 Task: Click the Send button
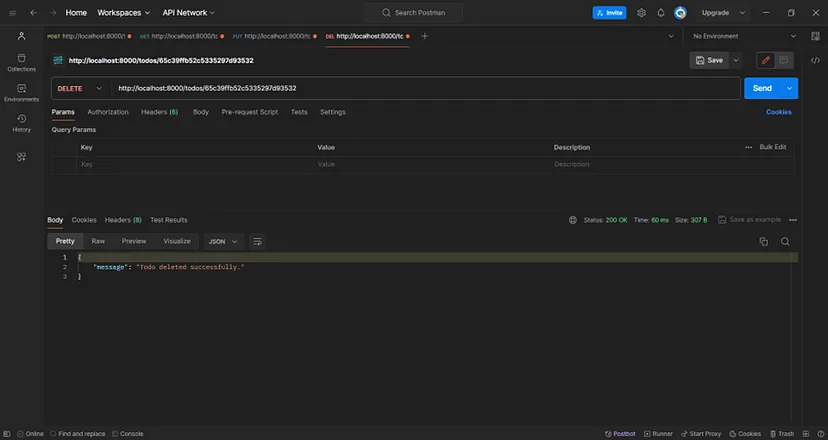click(763, 88)
